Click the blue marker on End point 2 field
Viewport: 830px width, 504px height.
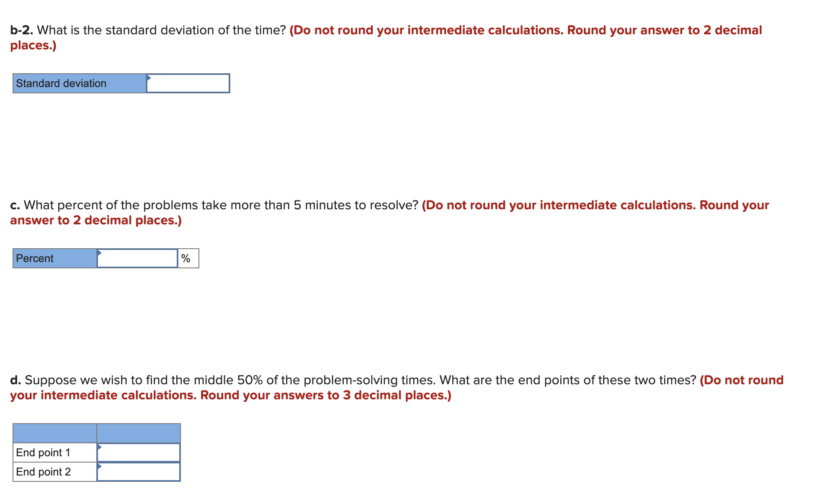click(100, 466)
